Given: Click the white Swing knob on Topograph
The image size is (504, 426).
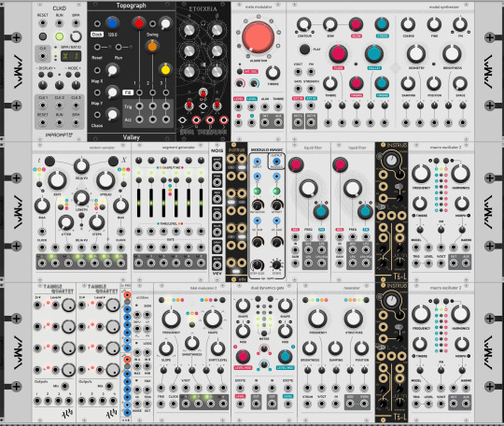Looking at the screenshot, I should point(165,23).
